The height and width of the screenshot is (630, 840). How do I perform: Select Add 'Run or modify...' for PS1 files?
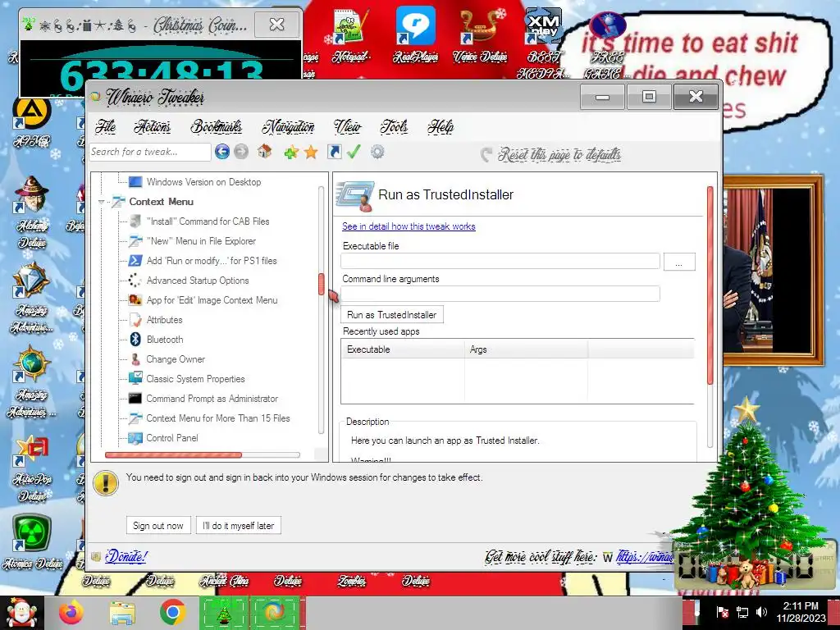coord(212,261)
